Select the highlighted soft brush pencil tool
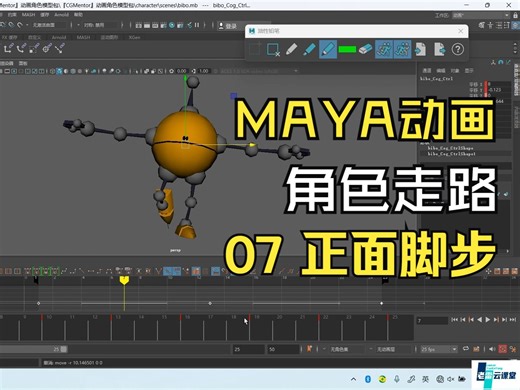Screen dimensions: 520x390 pyautogui.click(x=328, y=49)
